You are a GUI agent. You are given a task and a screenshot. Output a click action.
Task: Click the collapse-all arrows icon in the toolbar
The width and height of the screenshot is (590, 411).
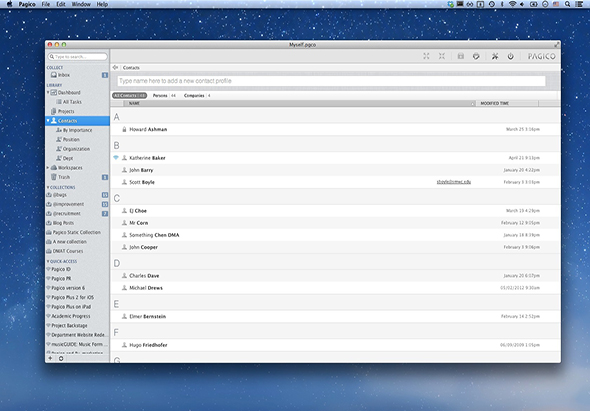(442, 56)
